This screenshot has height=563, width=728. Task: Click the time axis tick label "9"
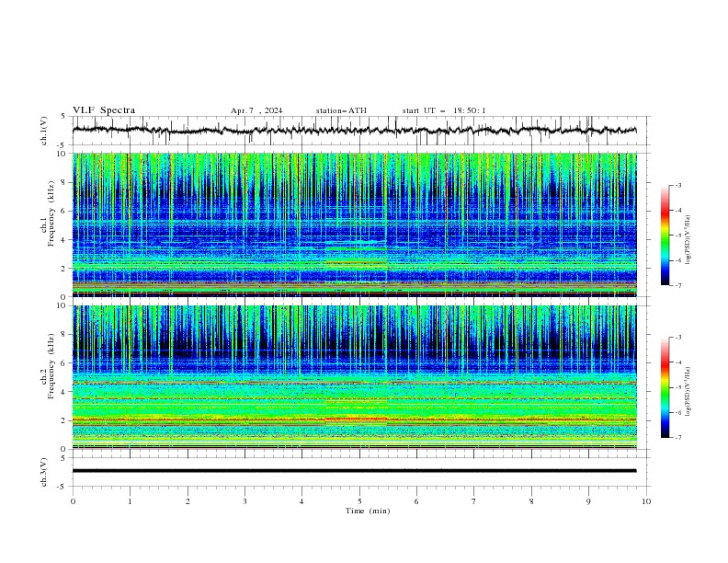pyautogui.click(x=588, y=501)
